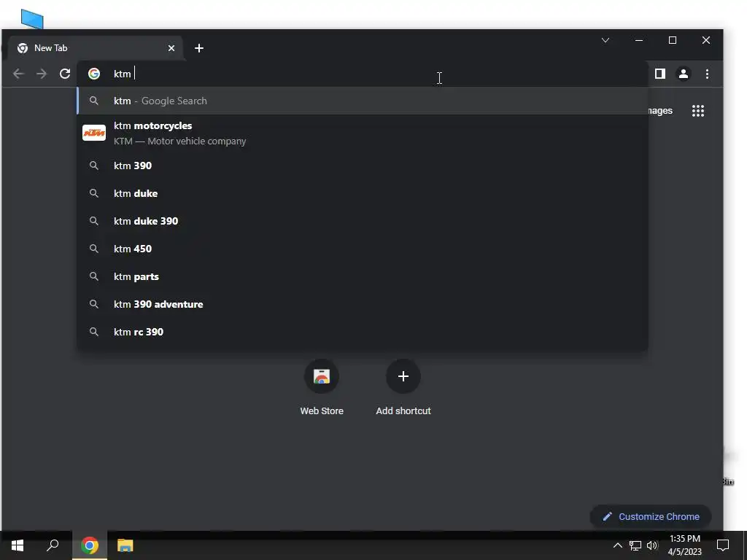
Task: Open the Web Store shortcut
Action: [x=322, y=388]
